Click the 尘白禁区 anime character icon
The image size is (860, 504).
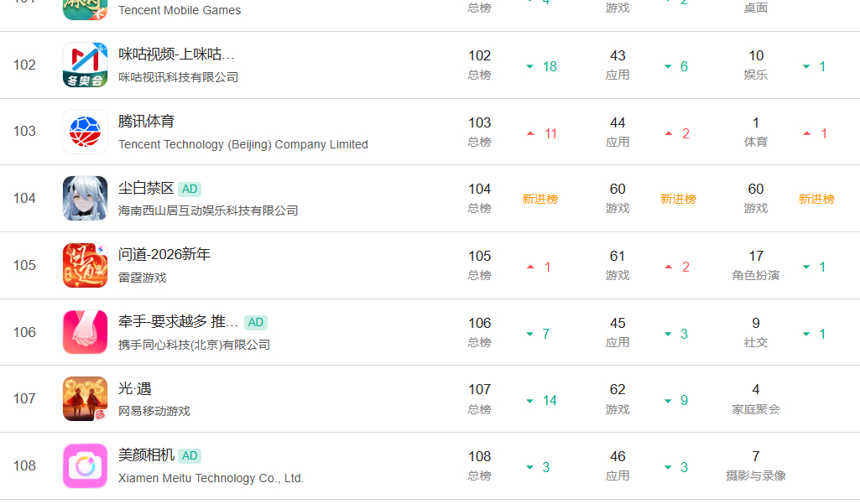85,199
